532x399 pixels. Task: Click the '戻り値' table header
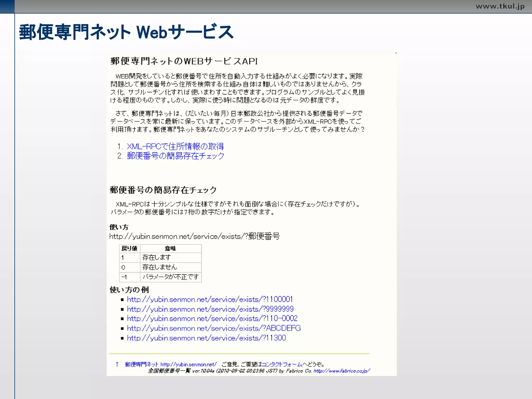pos(130,248)
